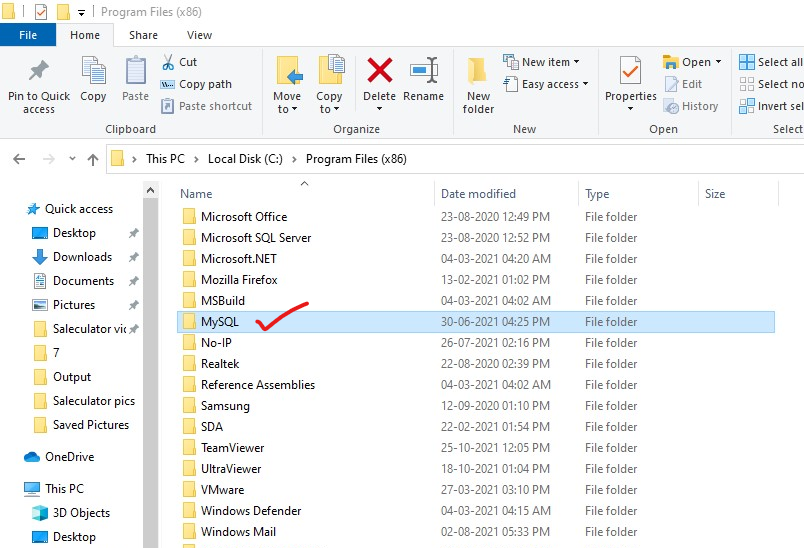Switch to the Home ribbon tab
Image resolution: width=804 pixels, height=548 pixels.
coord(85,35)
